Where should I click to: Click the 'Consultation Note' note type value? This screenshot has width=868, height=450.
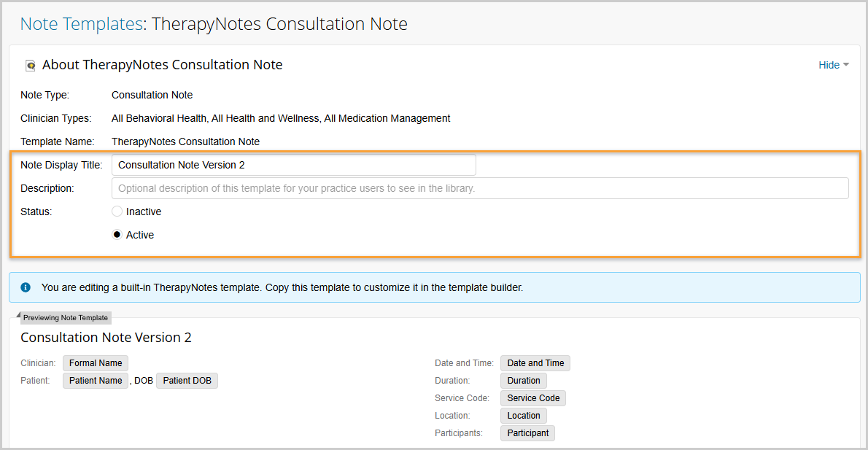click(152, 96)
